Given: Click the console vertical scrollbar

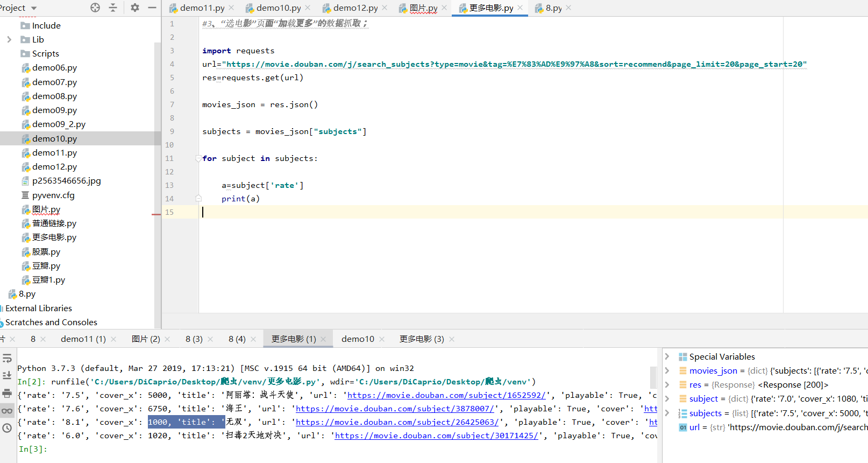Looking at the screenshot, I should point(653,377).
